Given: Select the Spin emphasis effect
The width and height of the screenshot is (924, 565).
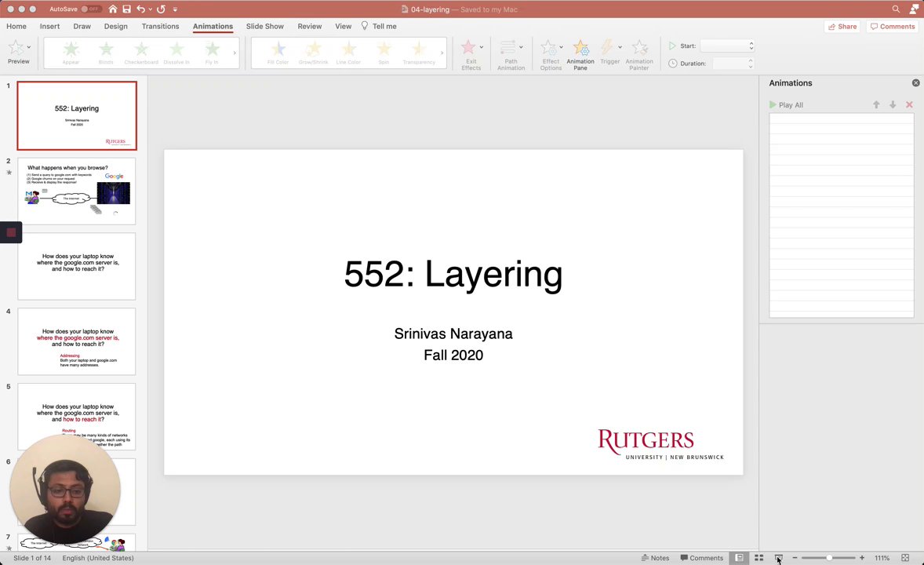Looking at the screenshot, I should click(384, 53).
